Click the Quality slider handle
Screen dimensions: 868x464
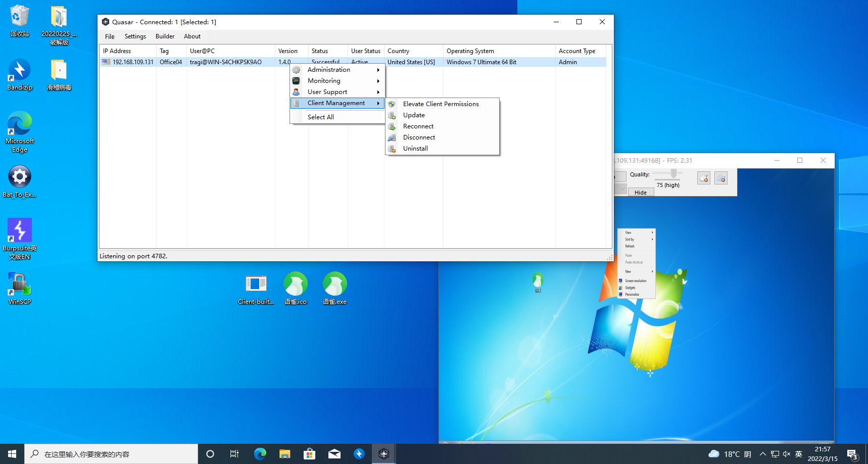tap(673, 174)
